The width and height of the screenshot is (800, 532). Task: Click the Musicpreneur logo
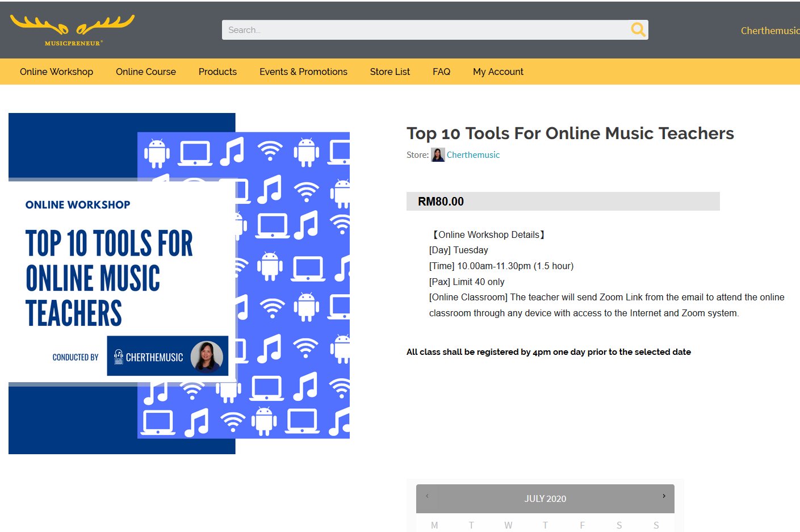(x=73, y=30)
